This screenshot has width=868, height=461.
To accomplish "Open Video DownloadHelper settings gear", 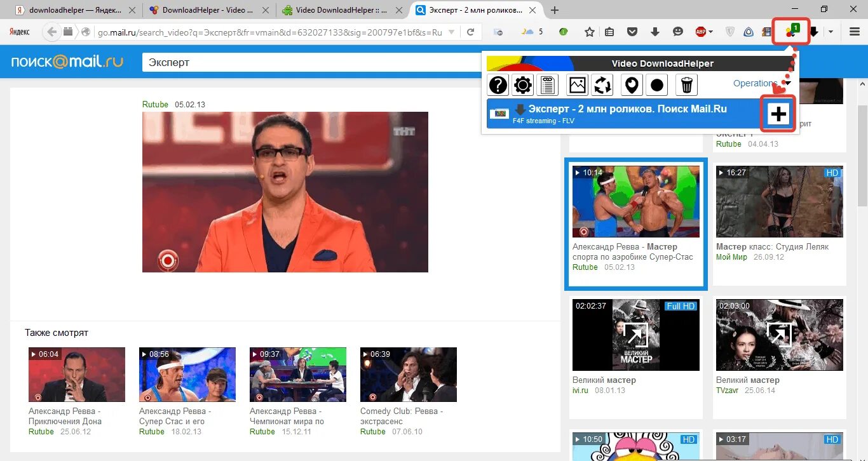I will [523, 84].
